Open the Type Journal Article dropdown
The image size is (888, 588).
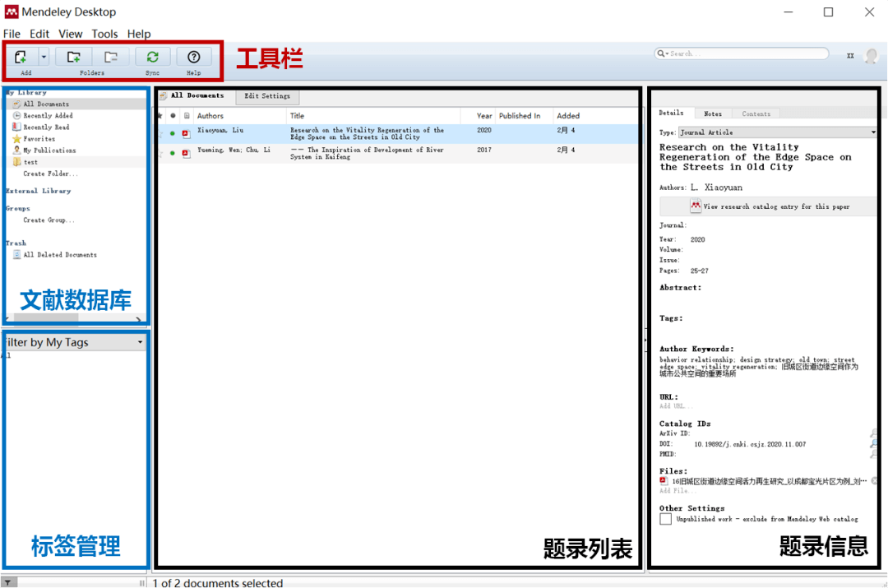(x=778, y=132)
